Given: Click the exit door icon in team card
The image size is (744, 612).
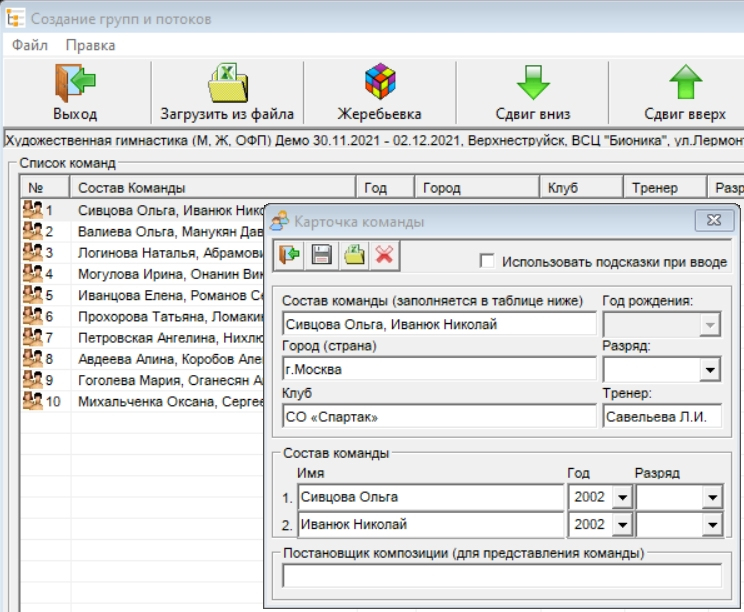Looking at the screenshot, I should (291, 256).
